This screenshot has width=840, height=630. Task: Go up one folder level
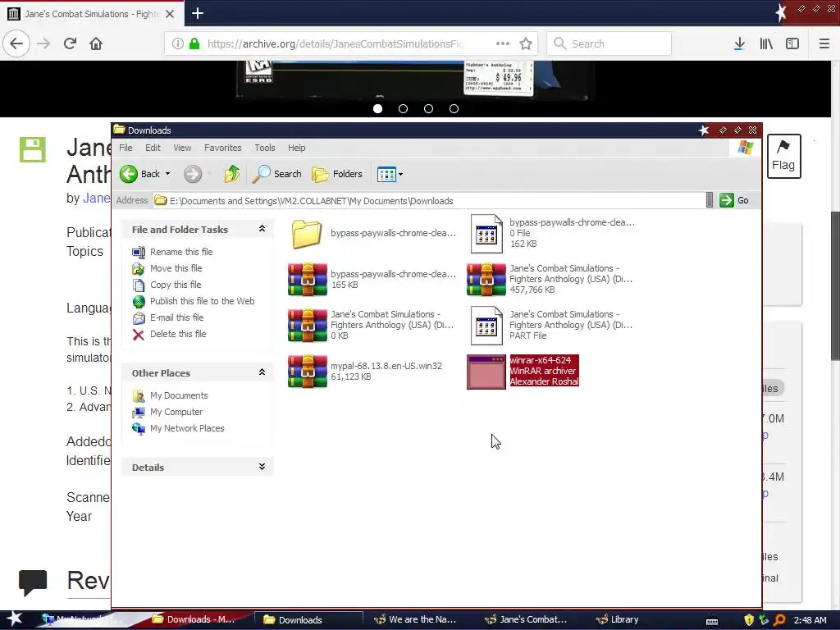[x=231, y=174]
